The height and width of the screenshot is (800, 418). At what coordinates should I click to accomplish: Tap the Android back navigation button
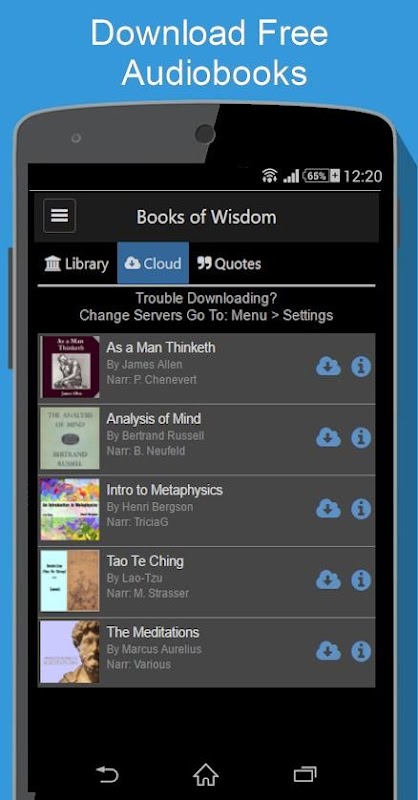pos(108,775)
